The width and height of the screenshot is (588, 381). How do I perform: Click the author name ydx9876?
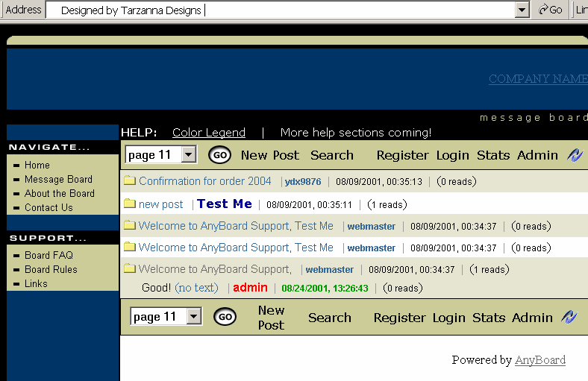(x=303, y=182)
